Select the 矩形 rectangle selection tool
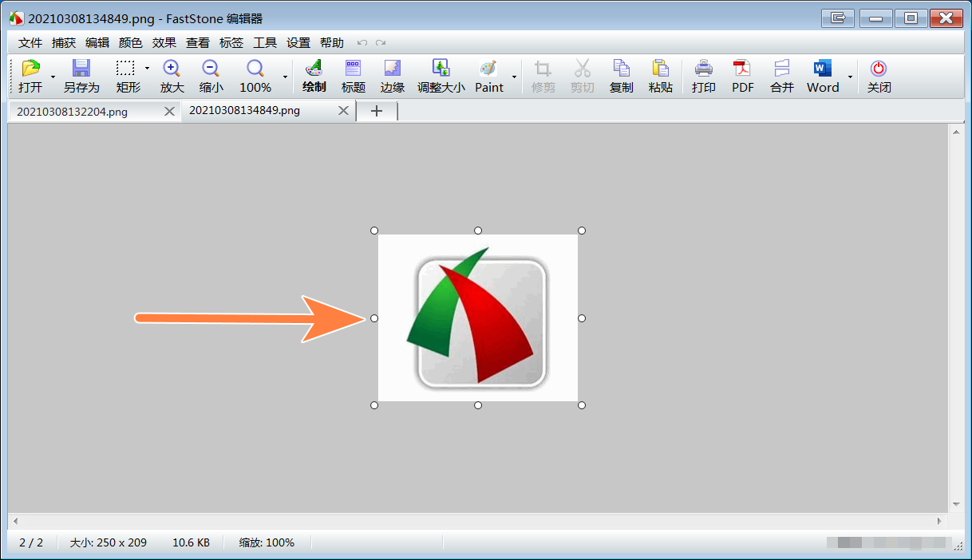972x560 pixels. pos(125,69)
